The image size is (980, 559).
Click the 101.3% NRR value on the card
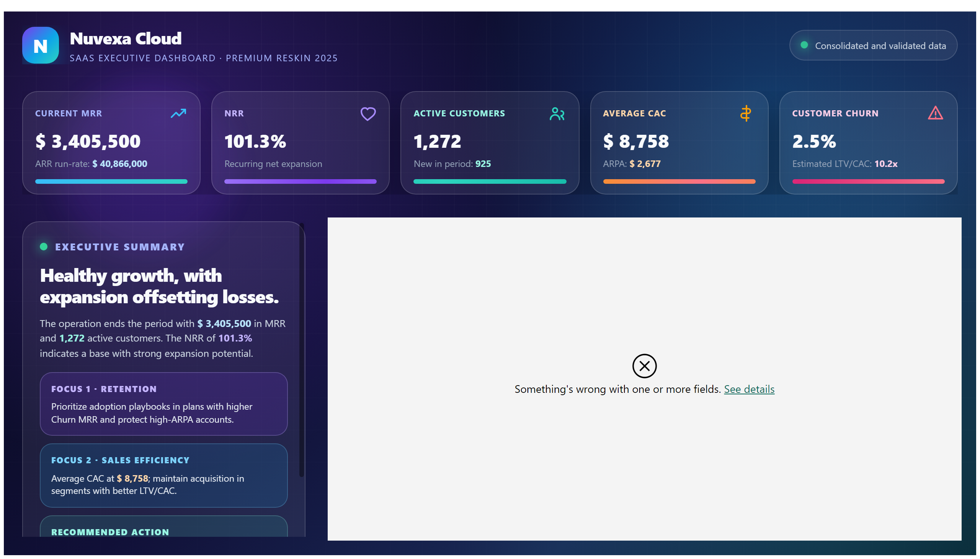tap(255, 141)
